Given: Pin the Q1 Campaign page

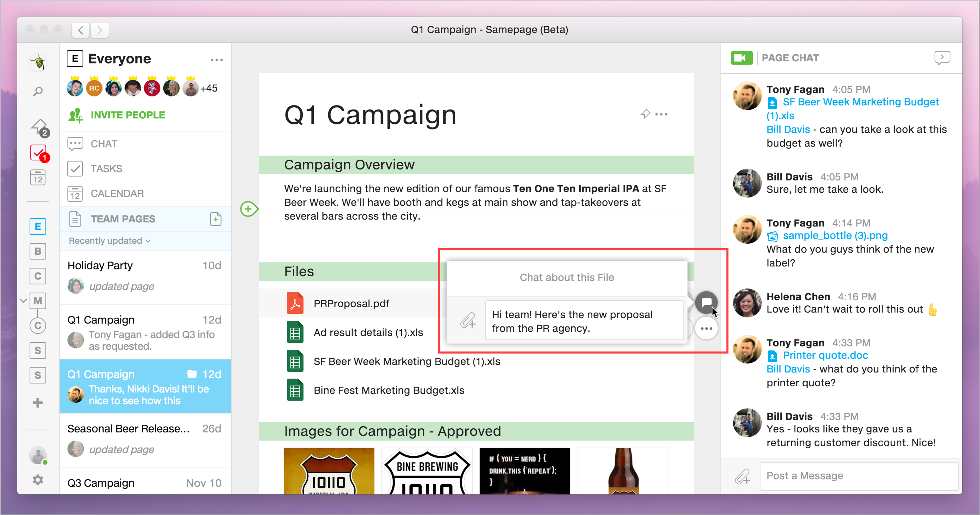Looking at the screenshot, I should click(645, 114).
